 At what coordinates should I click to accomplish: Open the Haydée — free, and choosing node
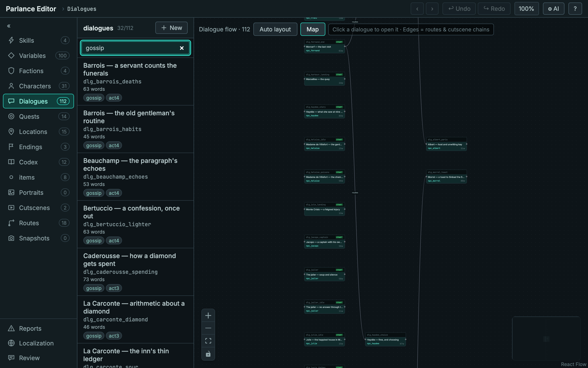pyautogui.click(x=385, y=339)
